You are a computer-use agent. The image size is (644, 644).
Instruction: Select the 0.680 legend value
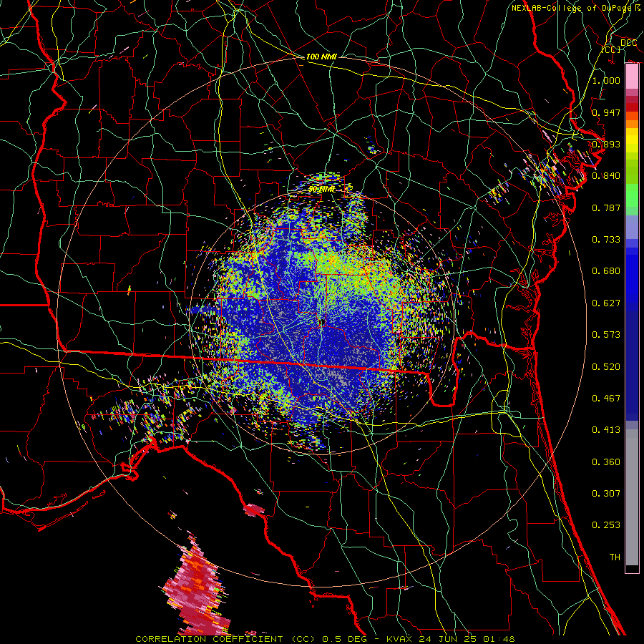606,270
